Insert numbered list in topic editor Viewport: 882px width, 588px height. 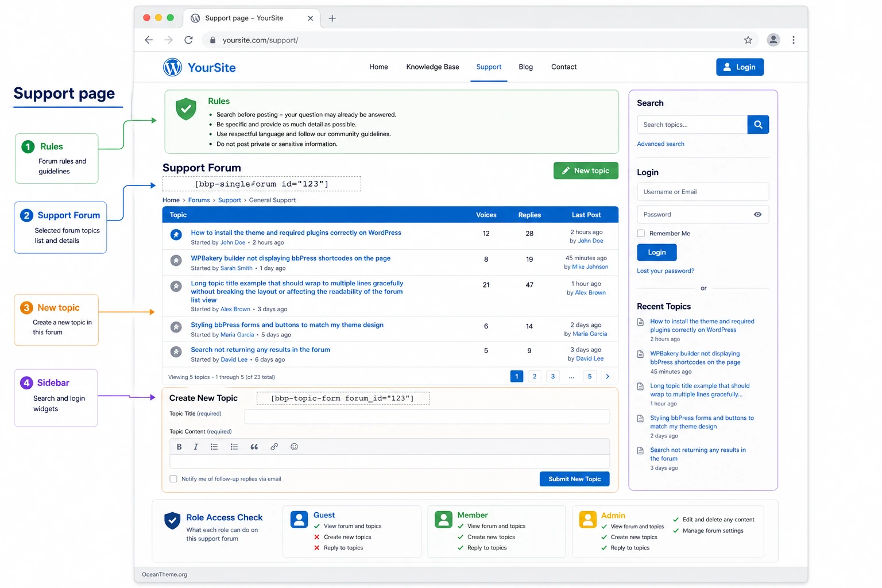coord(234,447)
